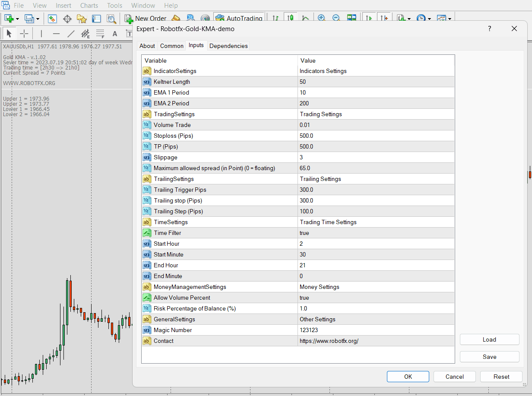Expand the New Chart dropdown arrow
The image size is (532, 396).
pos(18,19)
